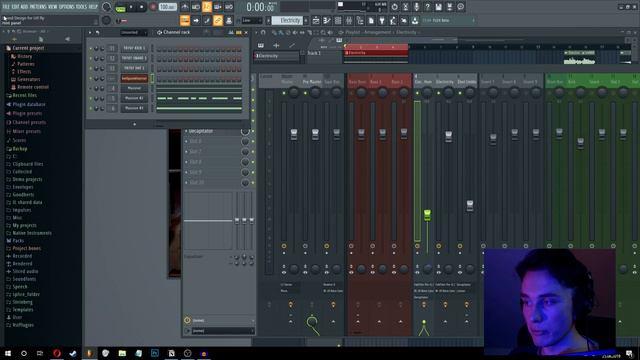This screenshot has width=640, height=360.
Task: Select the Decapitator effect slot
Action: click(x=212, y=131)
